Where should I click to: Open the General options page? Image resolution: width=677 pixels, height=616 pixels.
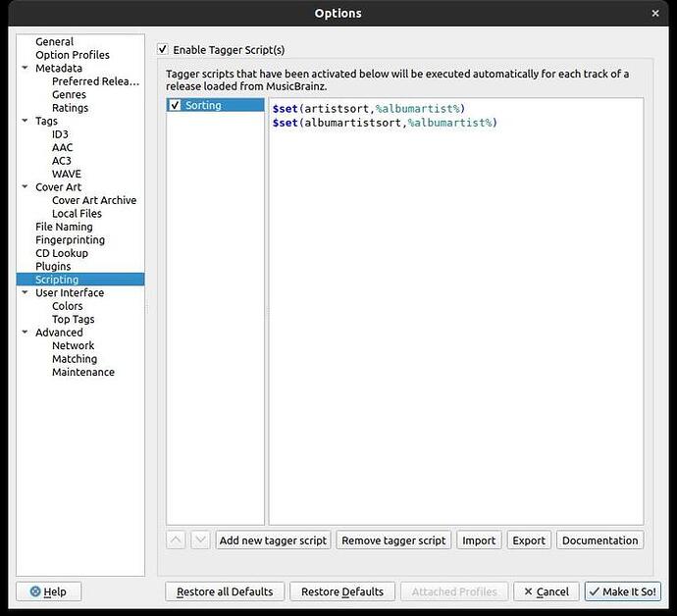(54, 41)
